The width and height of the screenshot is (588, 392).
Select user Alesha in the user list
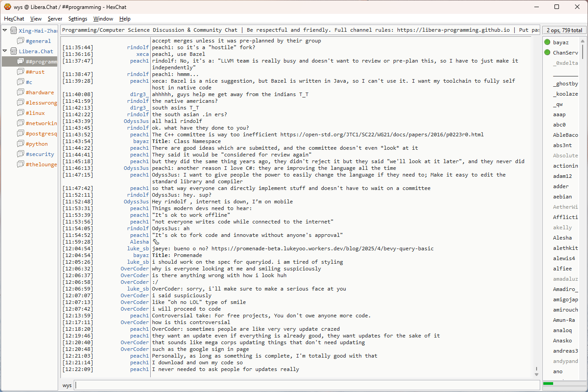tap(562, 238)
